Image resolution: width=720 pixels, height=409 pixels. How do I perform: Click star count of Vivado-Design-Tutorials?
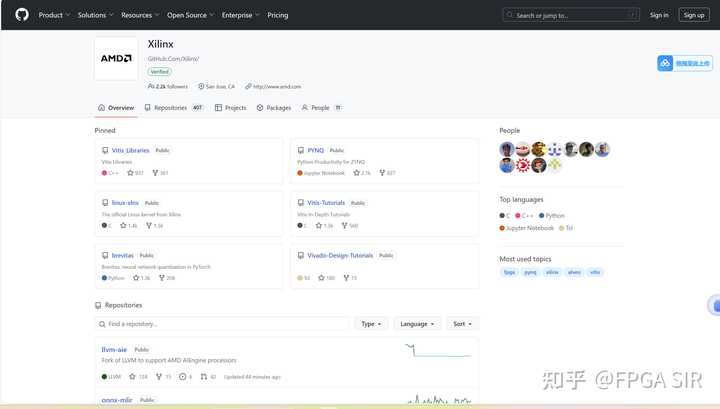click(326, 278)
